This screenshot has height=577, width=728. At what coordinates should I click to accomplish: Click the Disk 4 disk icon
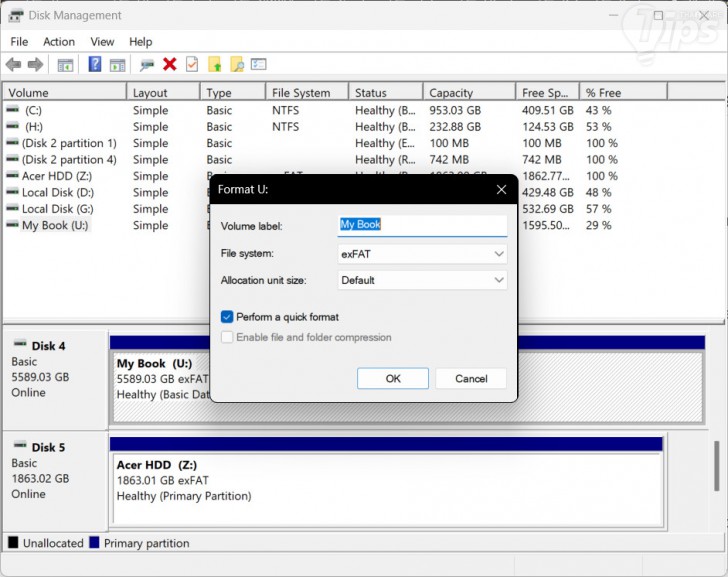click(20, 344)
